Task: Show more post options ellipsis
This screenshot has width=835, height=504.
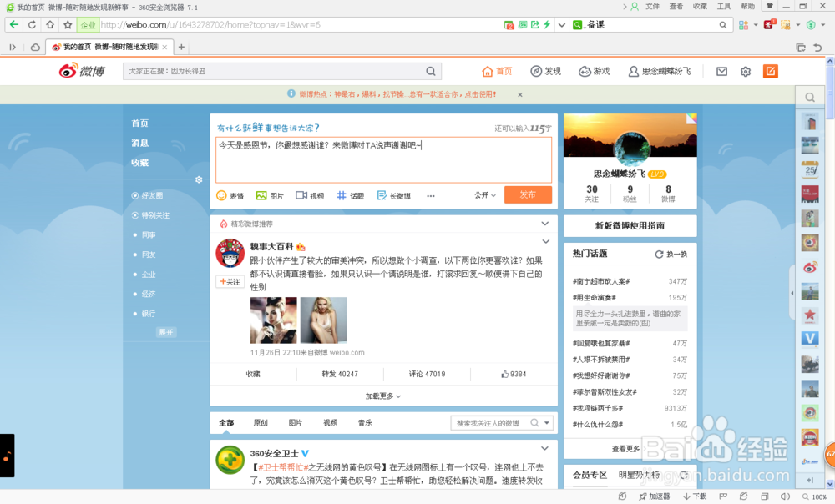Action: [430, 196]
